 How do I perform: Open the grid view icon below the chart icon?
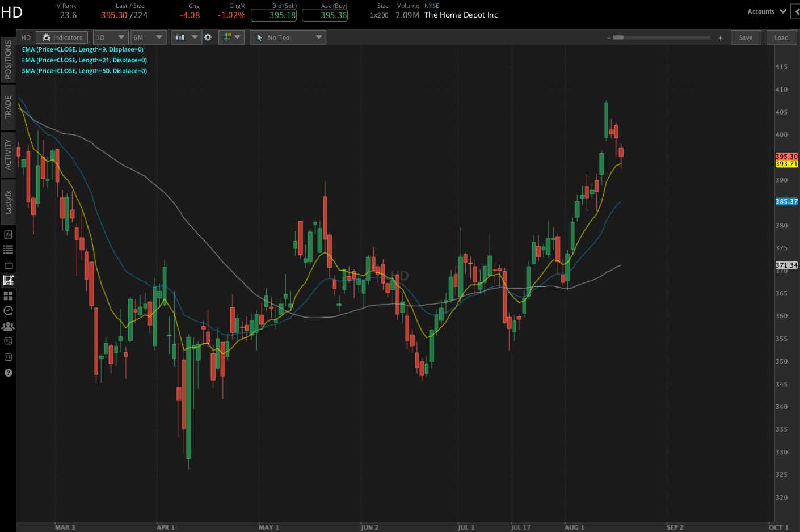tap(8, 295)
